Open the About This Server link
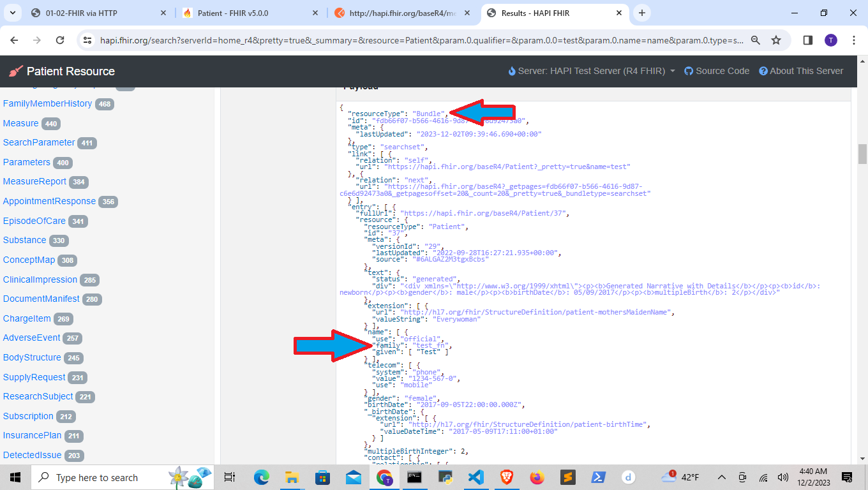The image size is (868, 490). [x=801, y=71]
